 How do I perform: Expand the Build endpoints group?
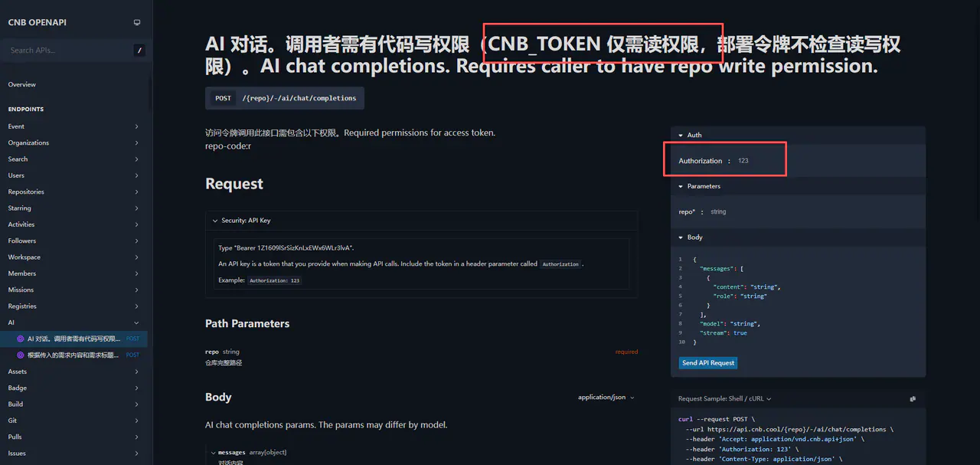(73, 404)
